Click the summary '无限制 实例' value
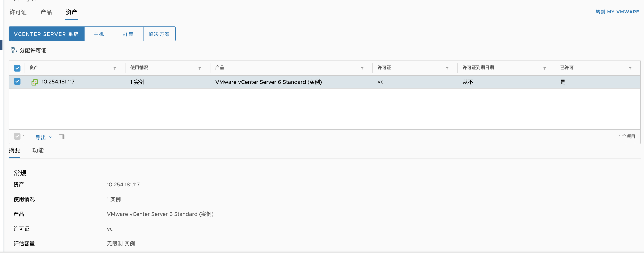 [121, 244]
